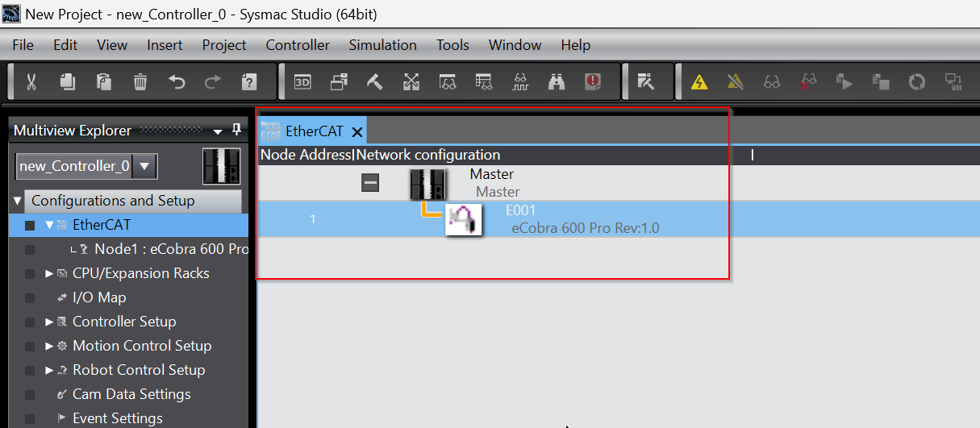This screenshot has width=980, height=428.
Task: Expand the Motion Control Setup node
Action: point(49,346)
